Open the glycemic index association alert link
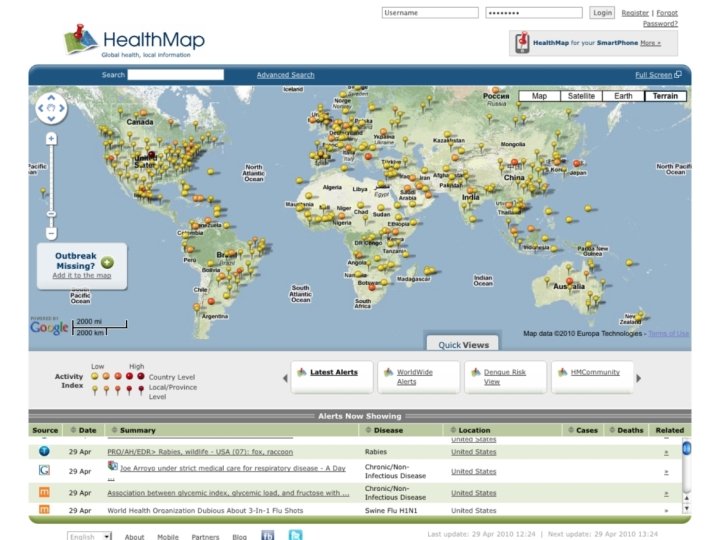Screen dimensions: 720x540 pyautogui.click(x=228, y=493)
